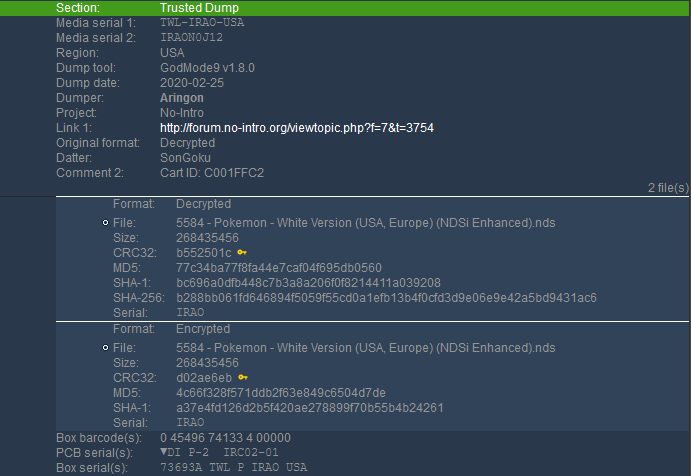Image resolution: width=691 pixels, height=476 pixels.
Task: Click the circle bullet before the Encrypted file name
Action: point(105,348)
